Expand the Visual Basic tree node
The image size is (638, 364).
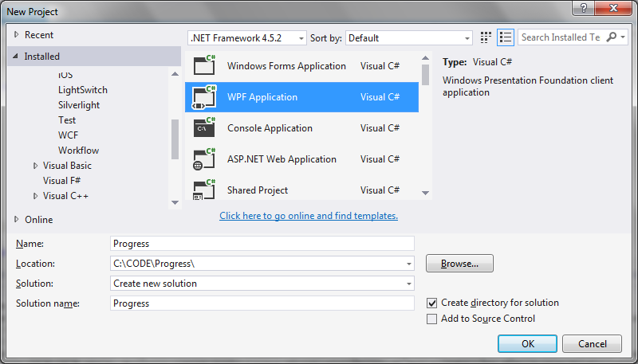[35, 166]
